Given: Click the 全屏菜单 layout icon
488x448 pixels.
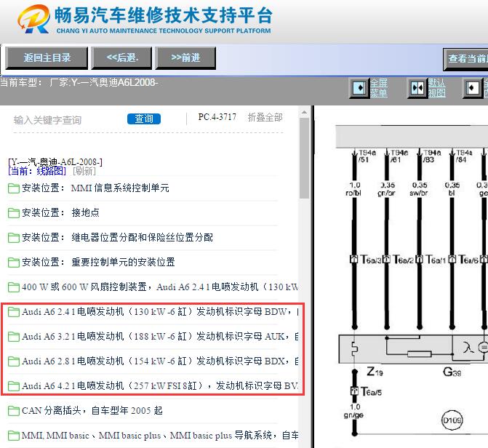Looking at the screenshot, I should click(x=359, y=88).
